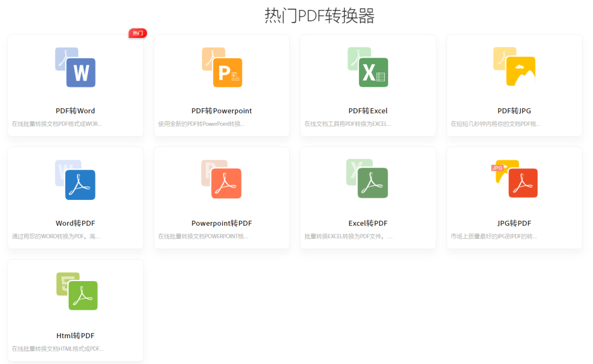Screen dimensions: 593x364
Task: Open the Powerpoint转PDF converter icon
Action: pos(221,179)
